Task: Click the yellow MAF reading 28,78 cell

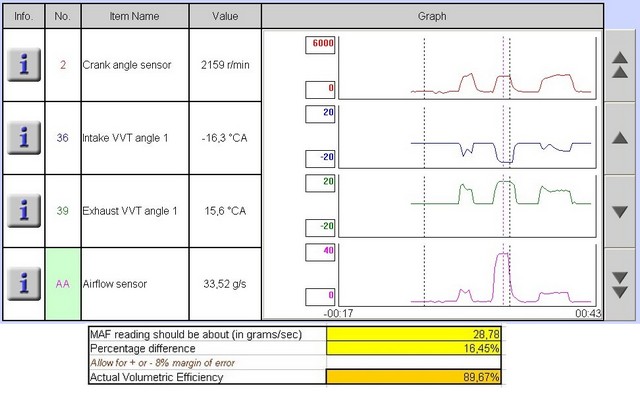Action: tap(413, 334)
